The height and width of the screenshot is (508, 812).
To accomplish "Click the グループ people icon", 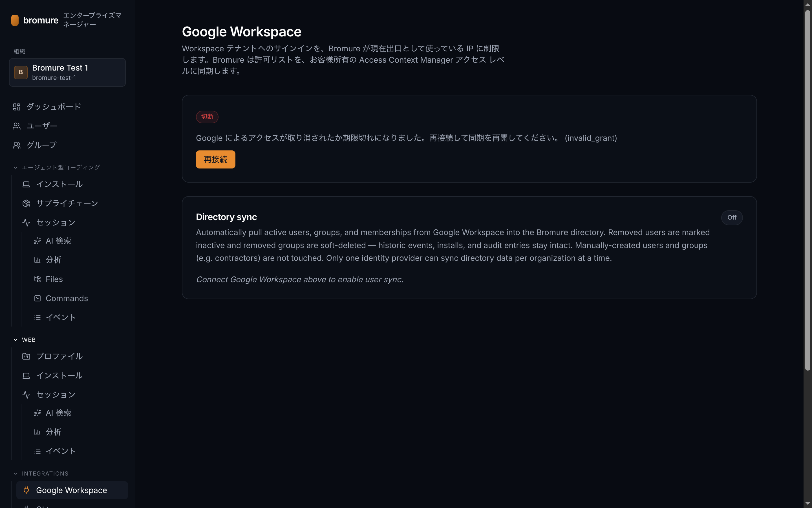I will (x=16, y=145).
